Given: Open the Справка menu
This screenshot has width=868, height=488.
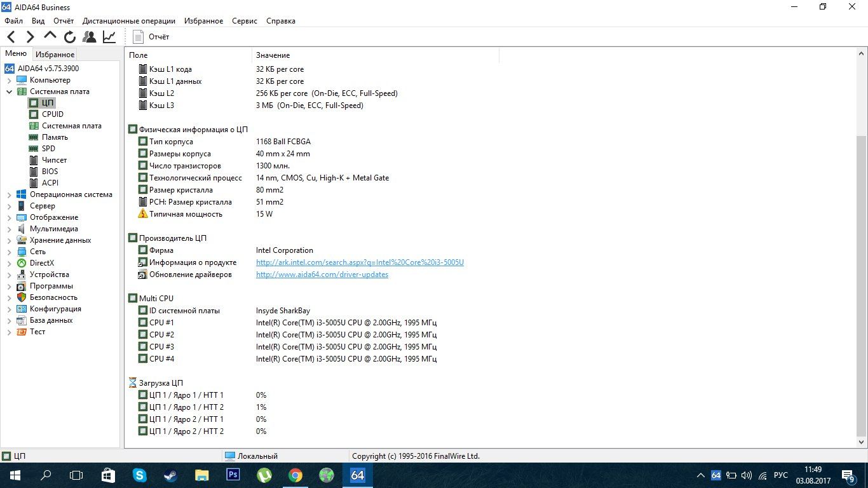Looking at the screenshot, I should (281, 21).
